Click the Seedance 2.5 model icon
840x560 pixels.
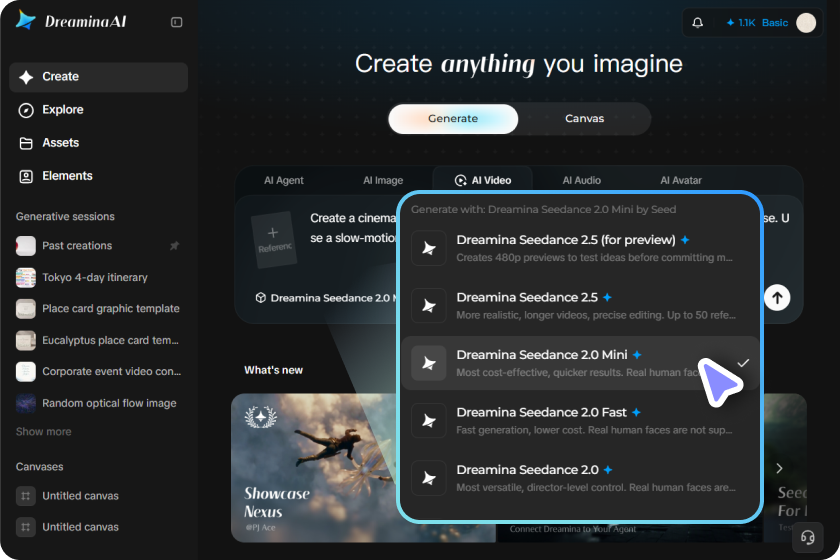(x=429, y=305)
